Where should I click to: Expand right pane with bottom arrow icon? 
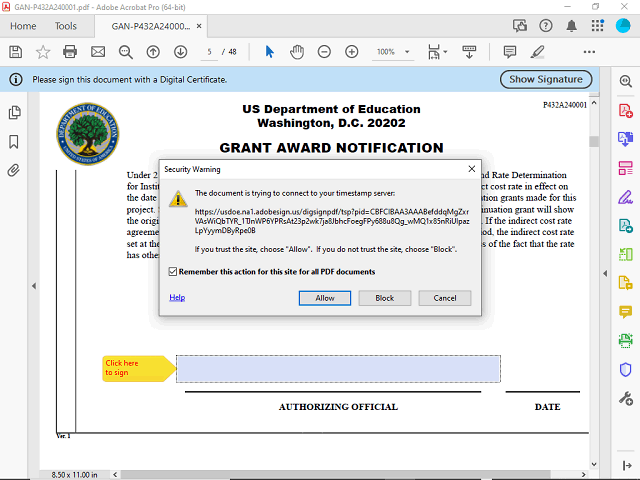627,465
